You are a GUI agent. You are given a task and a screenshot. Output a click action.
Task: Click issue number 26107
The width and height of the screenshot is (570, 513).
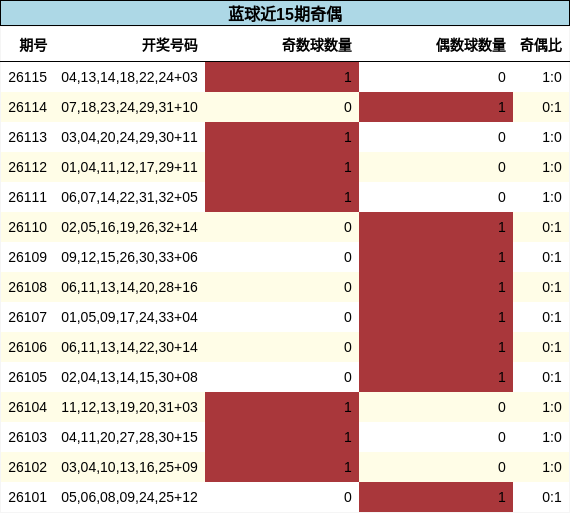pyautogui.click(x=28, y=317)
